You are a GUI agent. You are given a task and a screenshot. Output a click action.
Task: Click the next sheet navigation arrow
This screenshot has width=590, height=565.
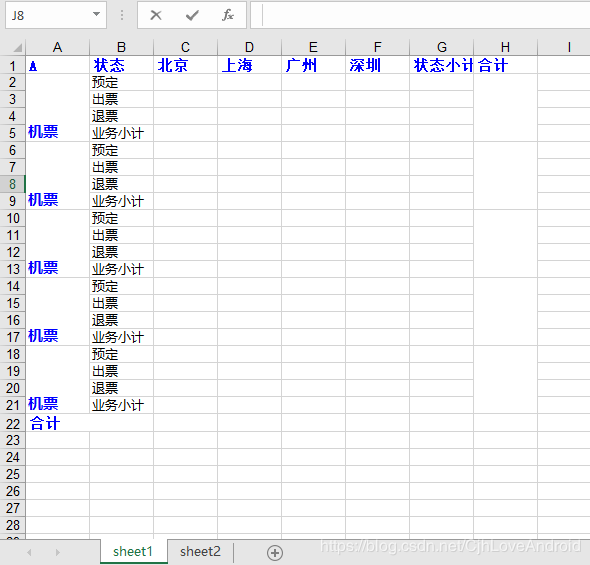click(57, 552)
